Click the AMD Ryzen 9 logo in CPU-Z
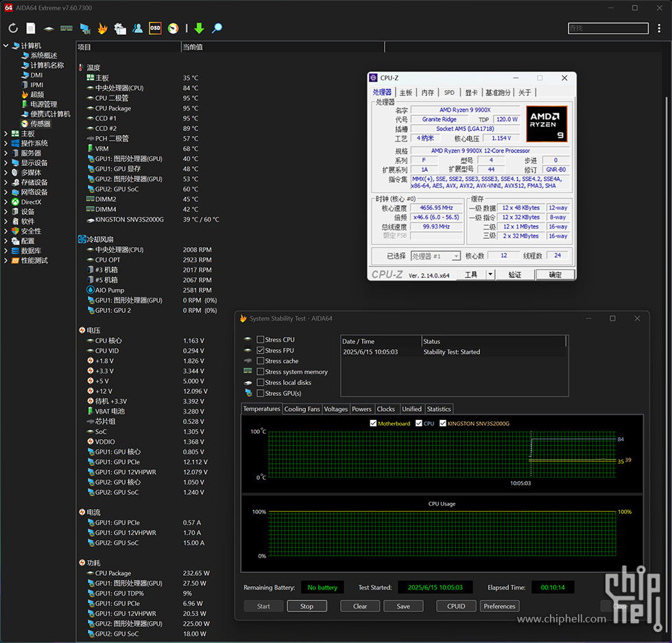The width and height of the screenshot is (672, 643). (x=547, y=124)
